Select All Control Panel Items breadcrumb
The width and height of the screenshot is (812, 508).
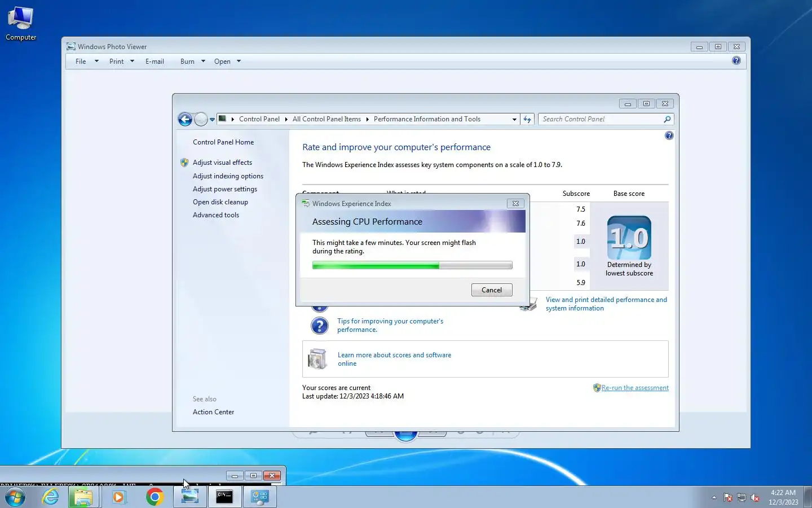coord(326,119)
